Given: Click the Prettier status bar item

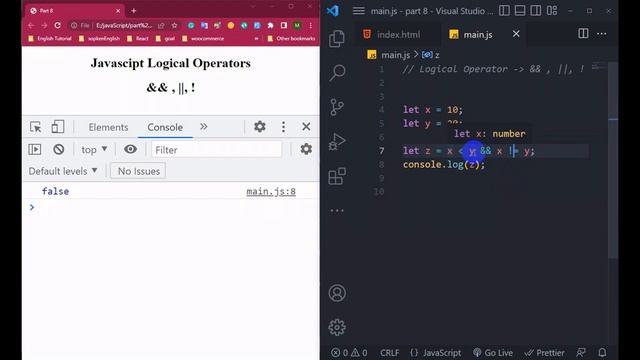Looking at the screenshot, I should tap(544, 353).
